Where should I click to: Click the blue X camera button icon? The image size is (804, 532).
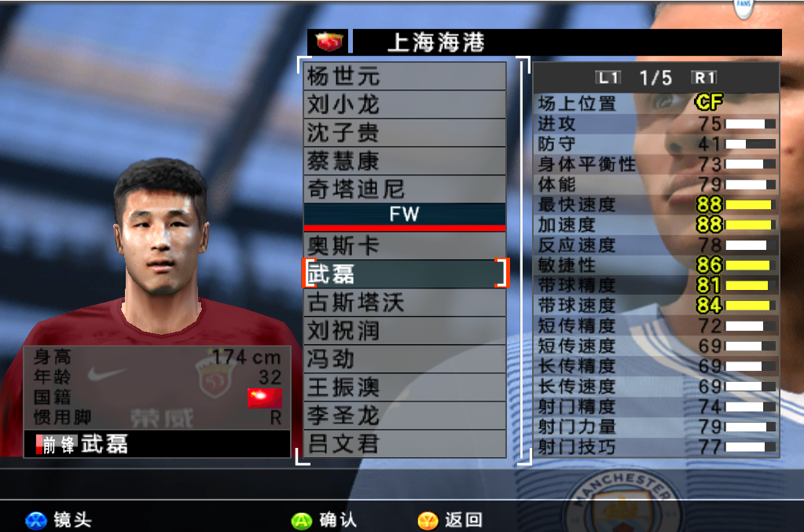pos(35,521)
